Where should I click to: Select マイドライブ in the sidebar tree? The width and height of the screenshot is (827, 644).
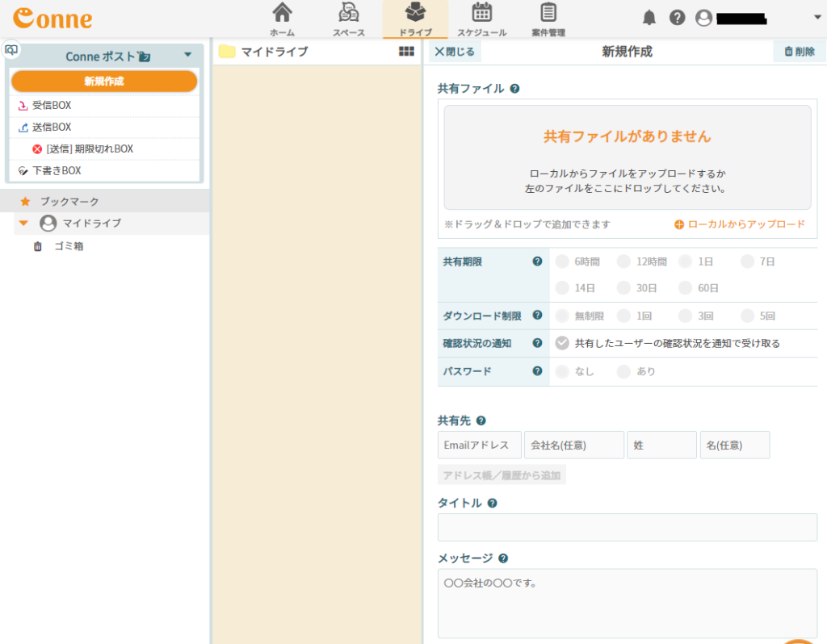92,223
